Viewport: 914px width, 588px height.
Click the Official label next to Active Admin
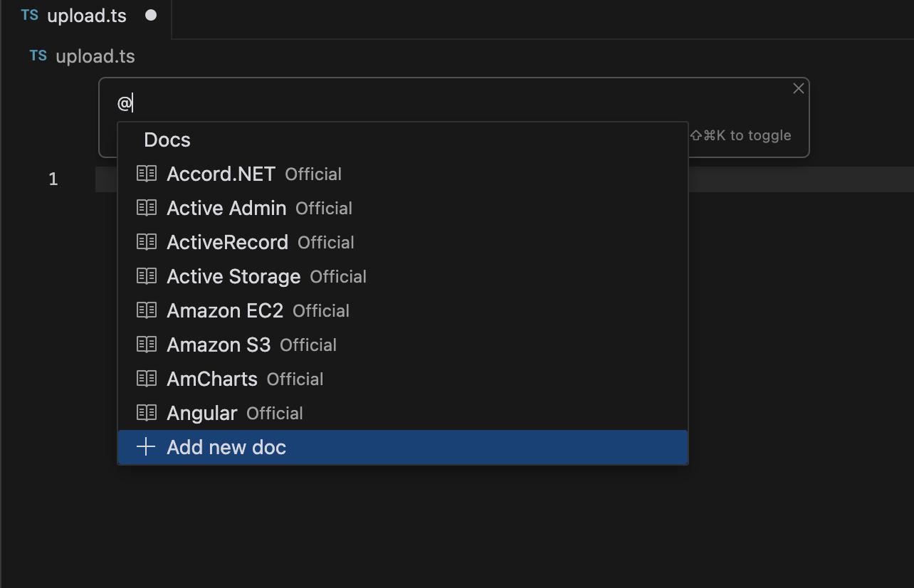(x=324, y=209)
